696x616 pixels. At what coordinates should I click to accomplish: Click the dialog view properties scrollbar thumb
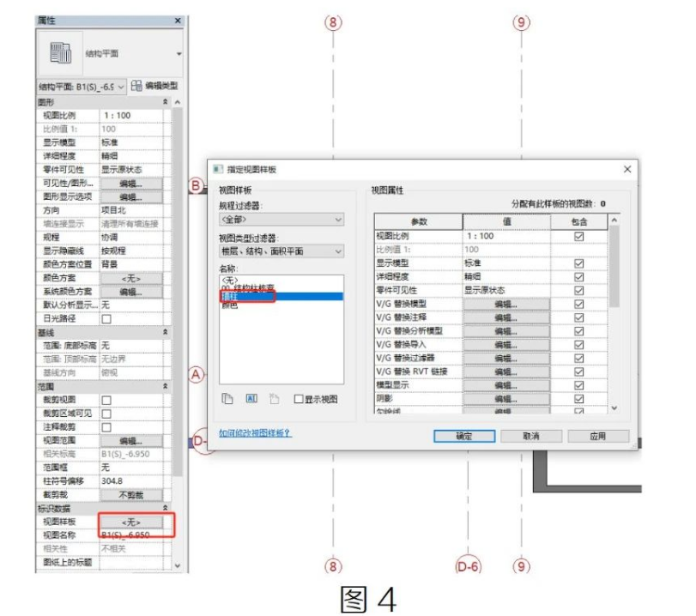pyautogui.click(x=614, y=266)
